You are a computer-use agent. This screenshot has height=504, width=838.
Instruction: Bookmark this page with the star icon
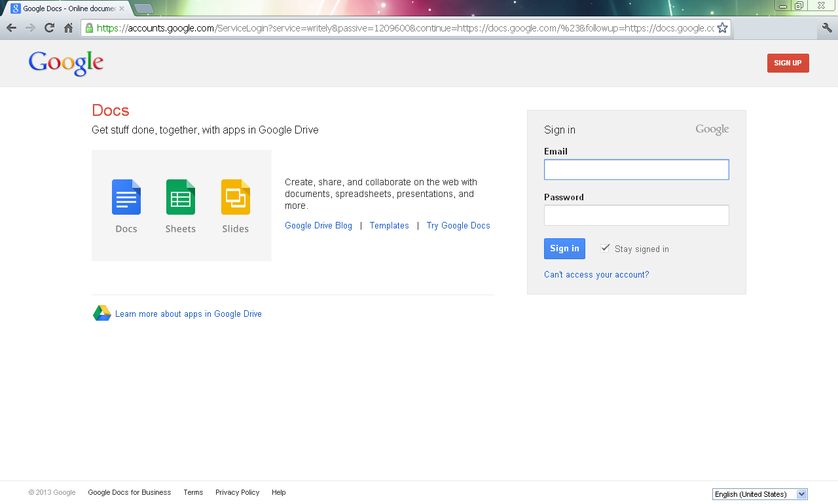click(x=722, y=28)
